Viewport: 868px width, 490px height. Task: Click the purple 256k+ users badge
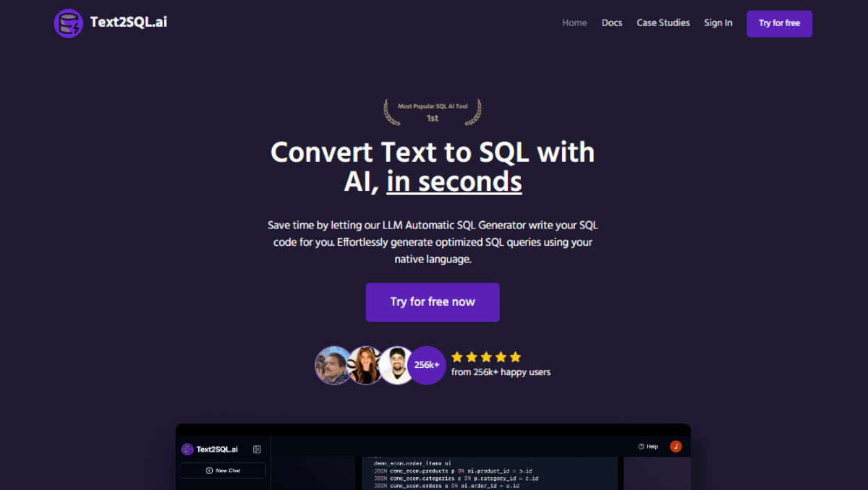(426, 365)
